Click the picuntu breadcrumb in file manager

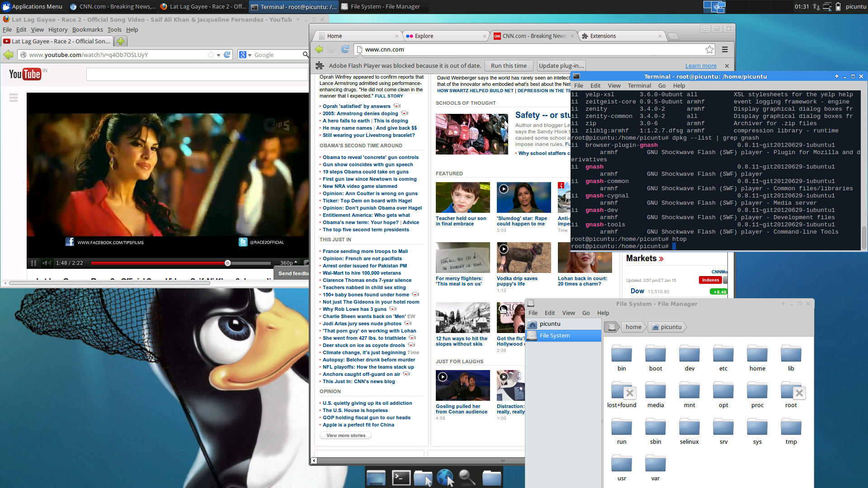click(x=667, y=327)
